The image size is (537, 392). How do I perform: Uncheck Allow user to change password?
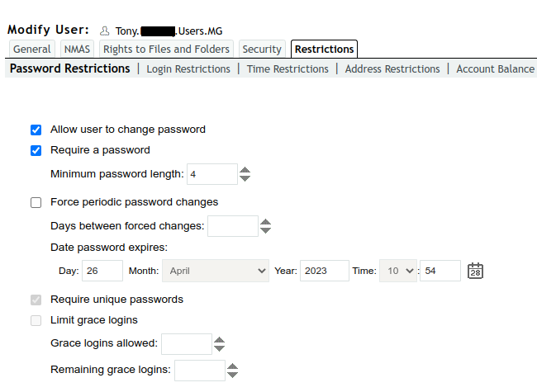(36, 130)
